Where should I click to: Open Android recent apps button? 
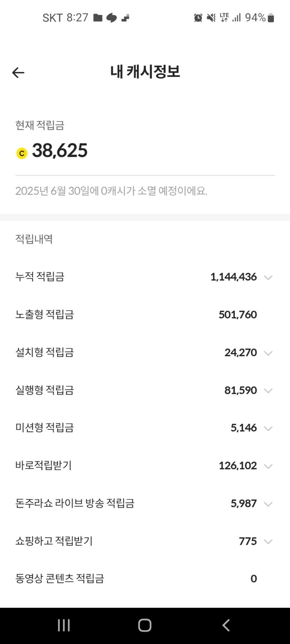click(x=64, y=625)
